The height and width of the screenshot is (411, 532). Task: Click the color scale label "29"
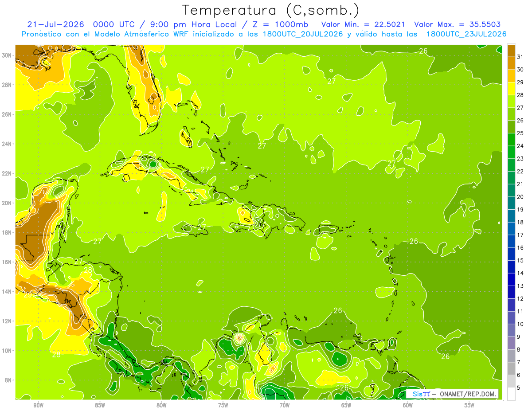520,82
